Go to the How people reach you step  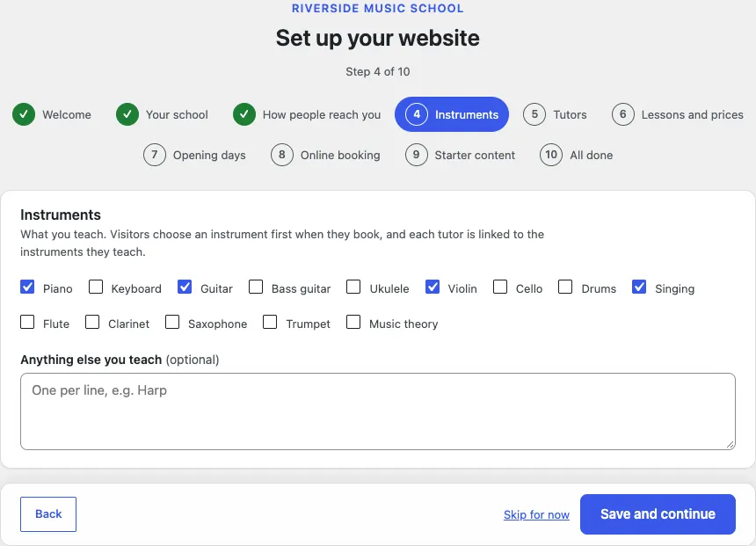307,114
